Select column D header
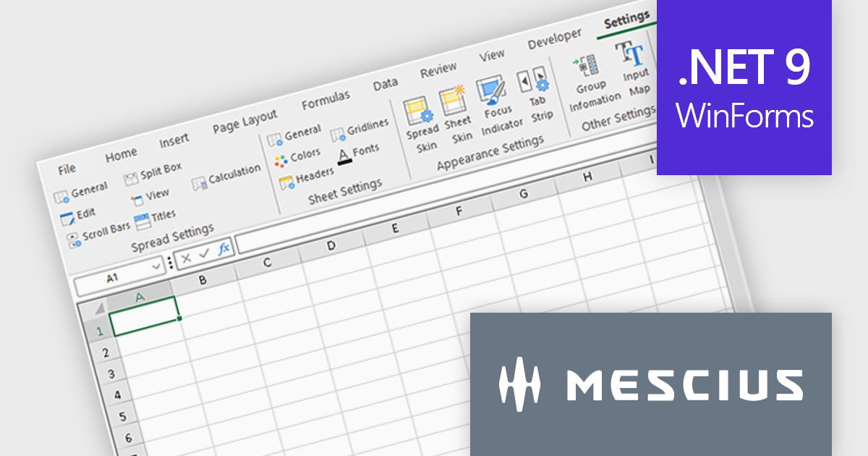Image resolution: width=868 pixels, height=456 pixels. (331, 245)
